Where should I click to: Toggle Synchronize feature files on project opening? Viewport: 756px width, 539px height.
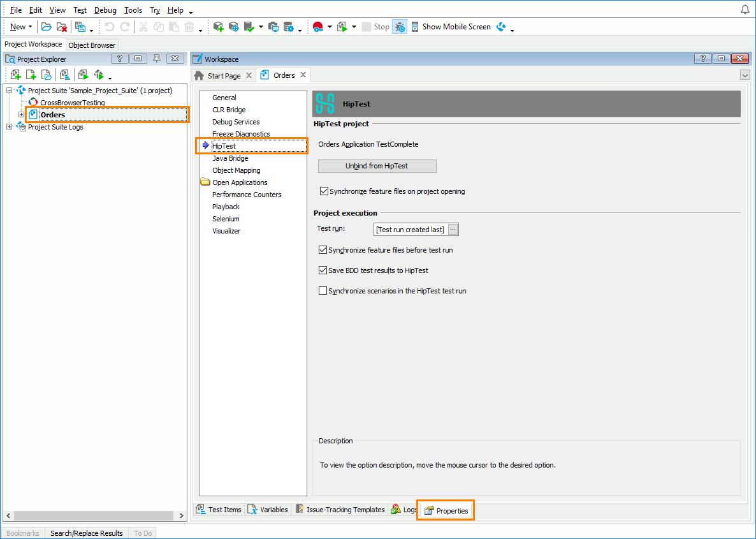coord(324,191)
